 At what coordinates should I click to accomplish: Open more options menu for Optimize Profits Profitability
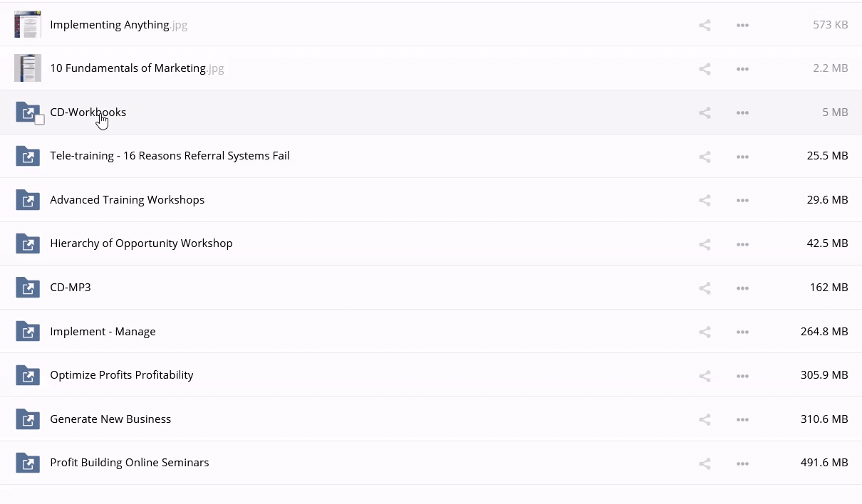point(742,376)
